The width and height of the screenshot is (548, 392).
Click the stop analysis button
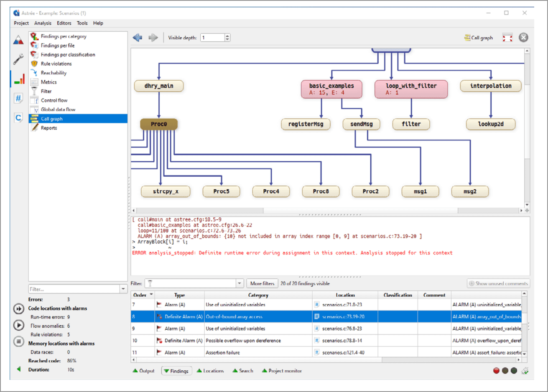click(19, 341)
